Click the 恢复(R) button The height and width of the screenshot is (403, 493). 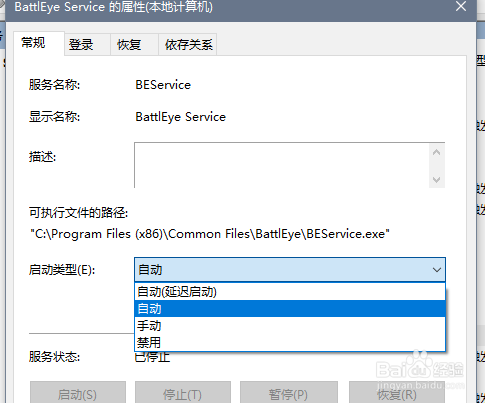pyautogui.click(x=397, y=394)
